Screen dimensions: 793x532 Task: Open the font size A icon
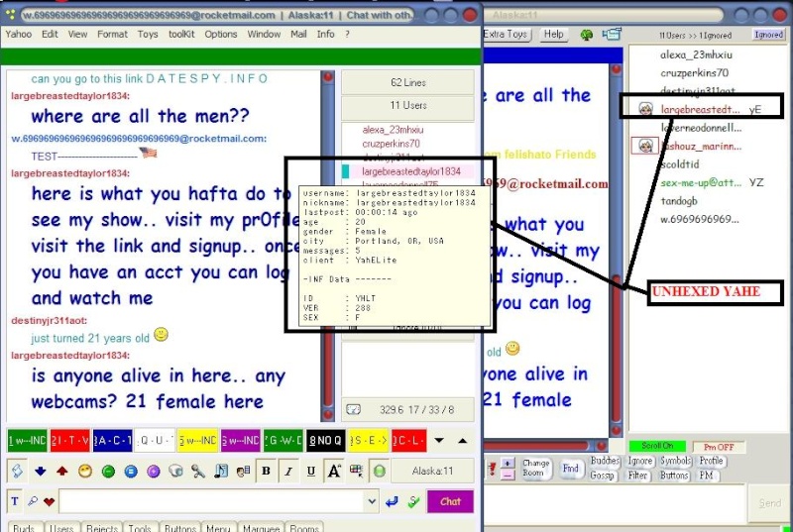tap(334, 471)
